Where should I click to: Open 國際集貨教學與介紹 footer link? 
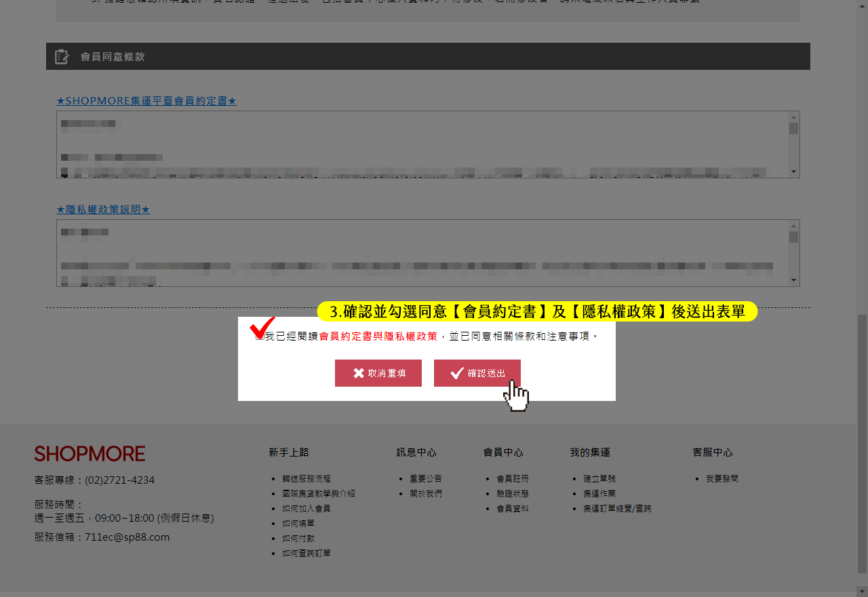click(319, 494)
